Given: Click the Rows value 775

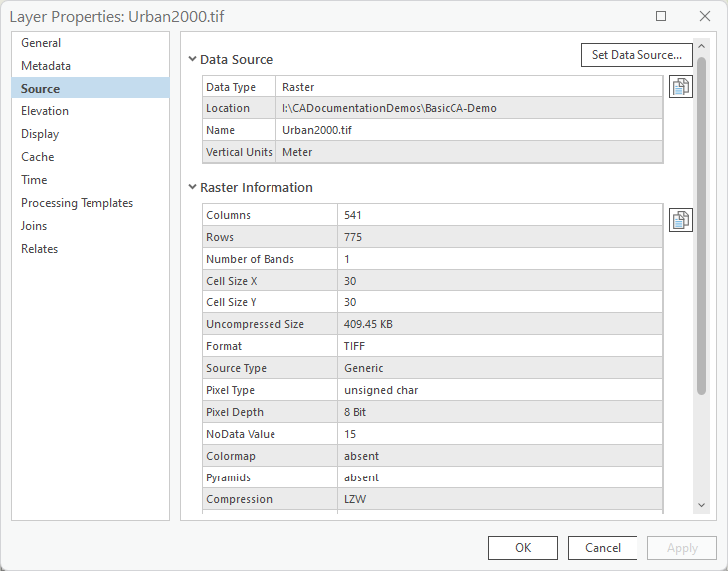Looking at the screenshot, I should [353, 237].
